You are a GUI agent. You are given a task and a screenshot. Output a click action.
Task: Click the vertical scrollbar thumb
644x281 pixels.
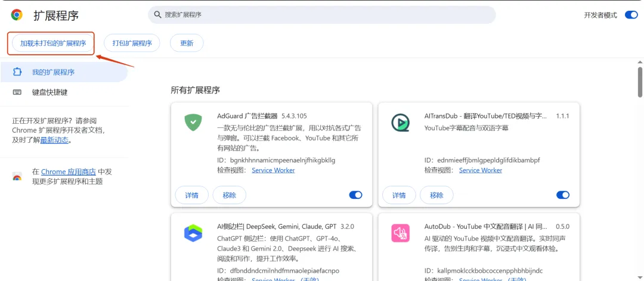pyautogui.click(x=640, y=82)
